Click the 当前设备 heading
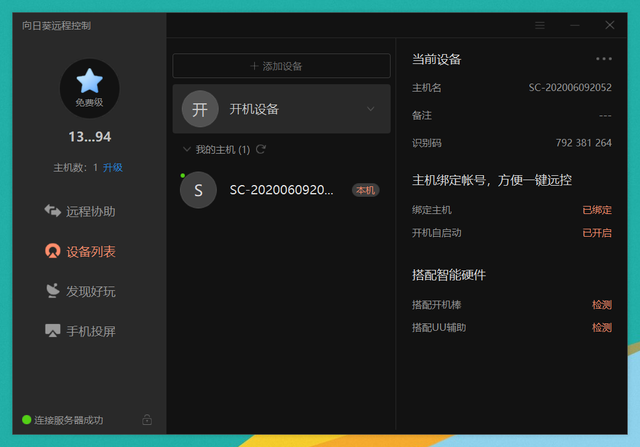The image size is (640, 447). click(436, 59)
